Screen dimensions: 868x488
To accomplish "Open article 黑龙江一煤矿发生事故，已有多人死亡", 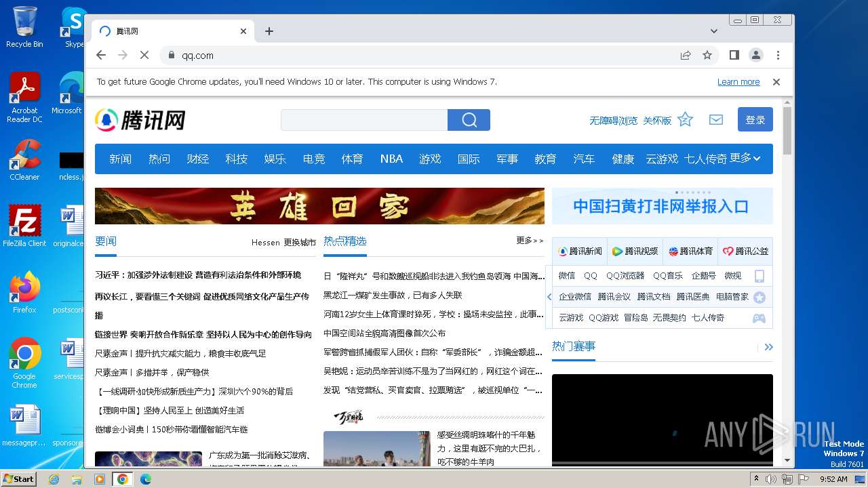I will (x=393, y=296).
